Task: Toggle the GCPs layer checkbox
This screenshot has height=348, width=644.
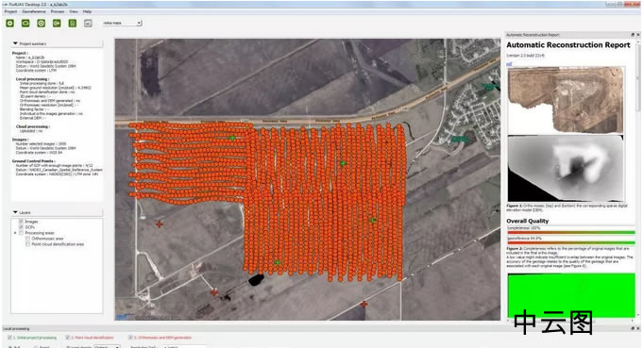Action: tap(22, 227)
